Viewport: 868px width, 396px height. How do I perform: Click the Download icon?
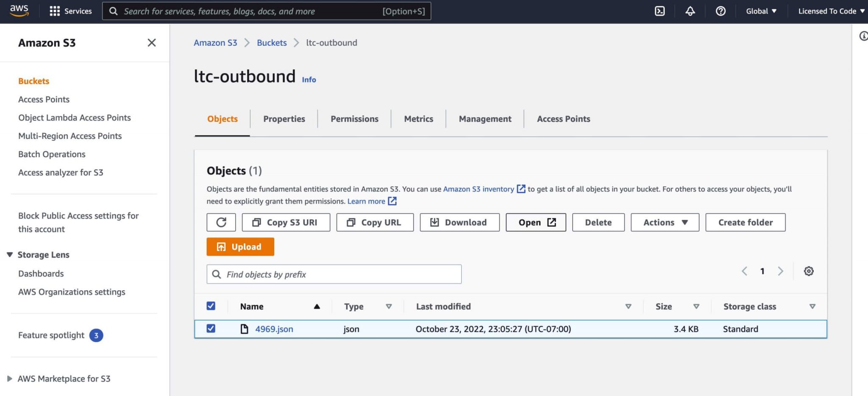click(434, 222)
